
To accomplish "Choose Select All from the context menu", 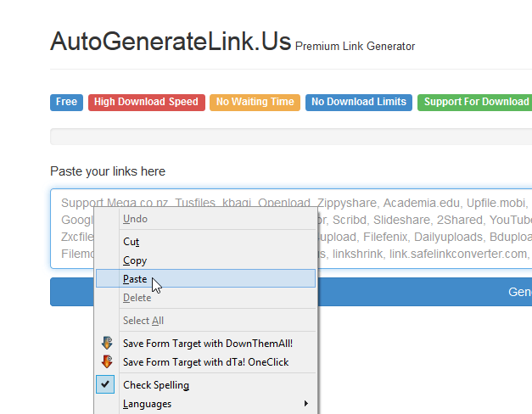I will click(x=205, y=321).
